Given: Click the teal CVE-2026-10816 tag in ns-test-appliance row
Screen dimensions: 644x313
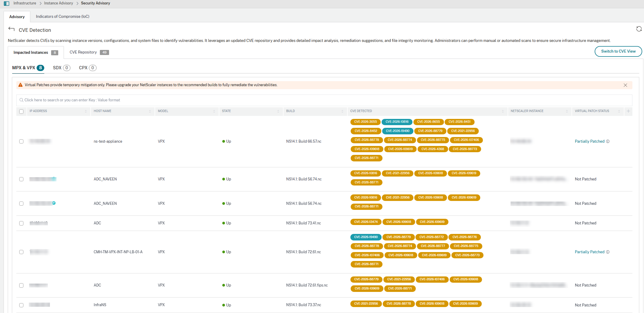Looking at the screenshot, I should (x=397, y=122).
